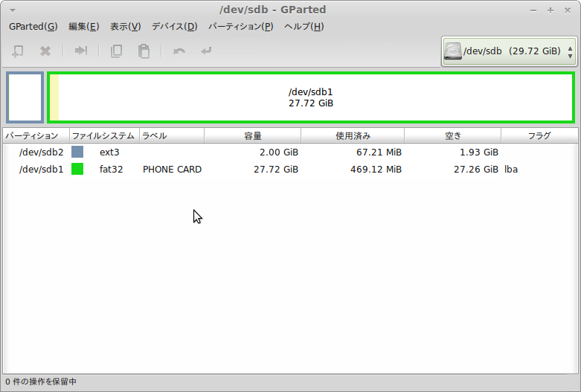Click the 67.21 MiB used cell
The width and height of the screenshot is (581, 392).
[x=379, y=152]
